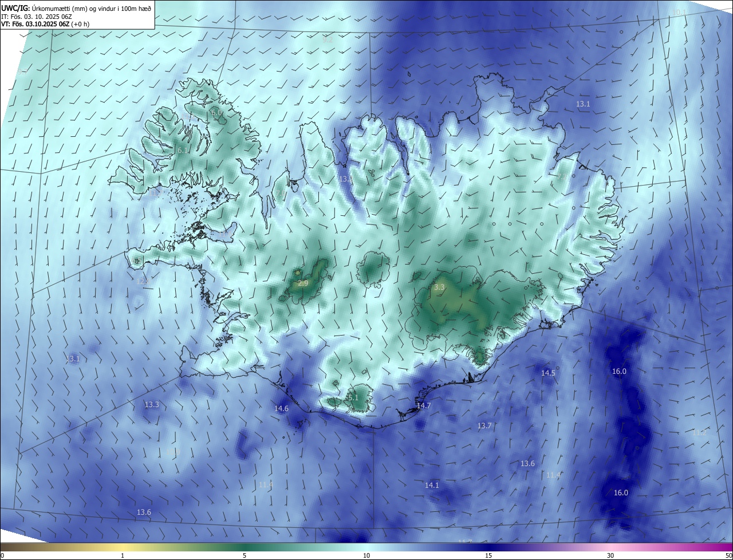Click the 14.7 value label on the south coast
Viewport: 733px width, 560px height.
(x=423, y=405)
